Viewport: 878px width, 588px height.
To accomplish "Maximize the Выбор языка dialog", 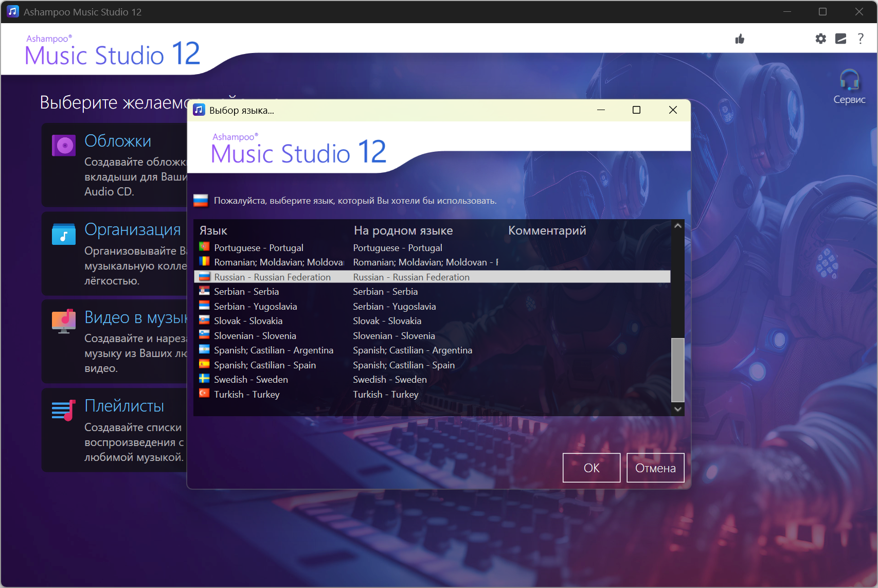I will [636, 110].
